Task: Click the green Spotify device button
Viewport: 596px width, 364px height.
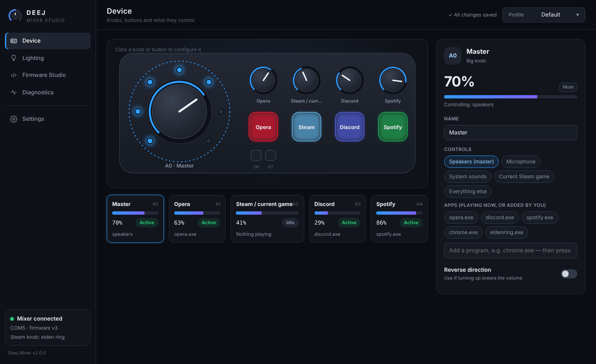Action: 393,127
